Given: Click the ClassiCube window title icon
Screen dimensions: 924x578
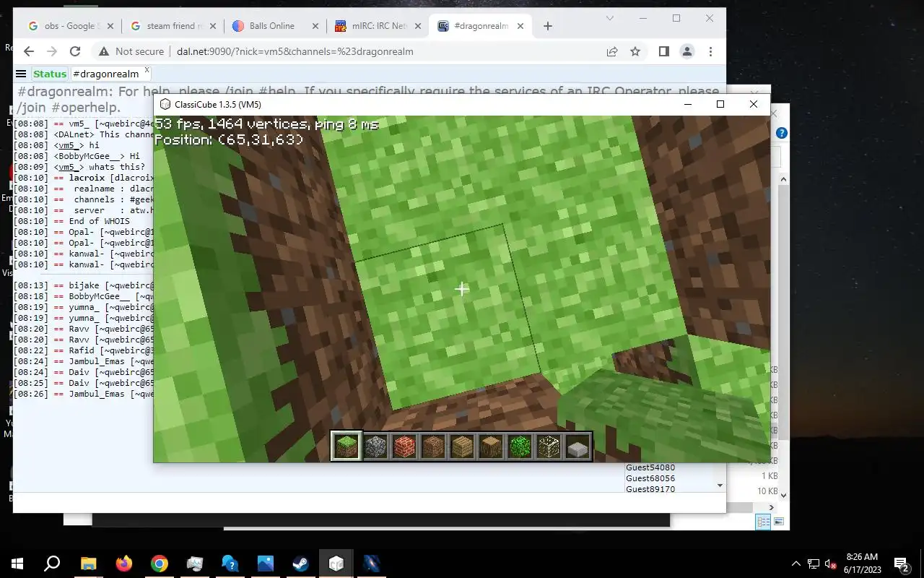Looking at the screenshot, I should coord(165,105).
